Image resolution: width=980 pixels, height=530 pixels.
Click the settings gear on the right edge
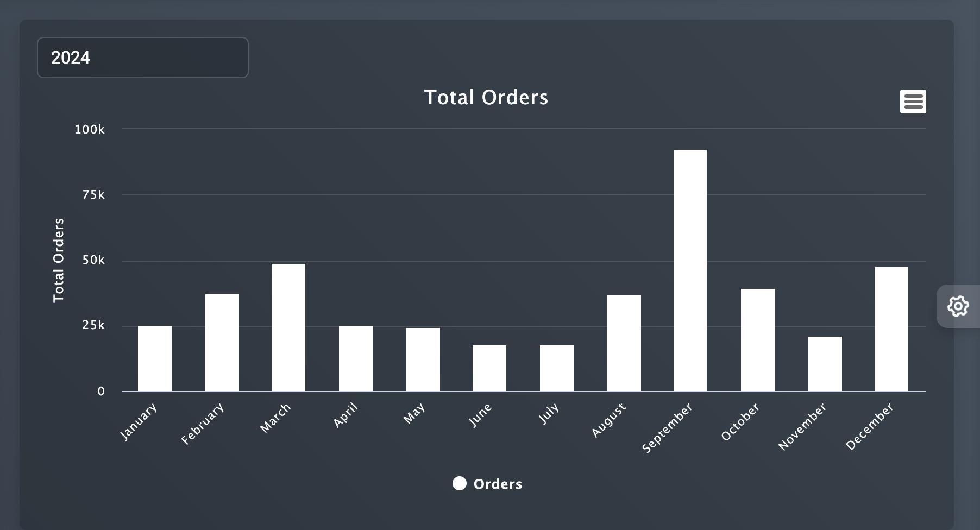pyautogui.click(x=959, y=306)
